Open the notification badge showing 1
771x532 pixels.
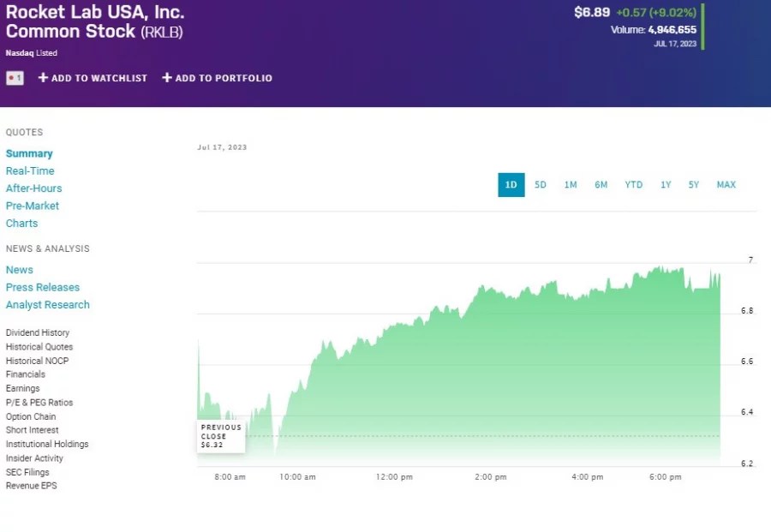pos(15,78)
